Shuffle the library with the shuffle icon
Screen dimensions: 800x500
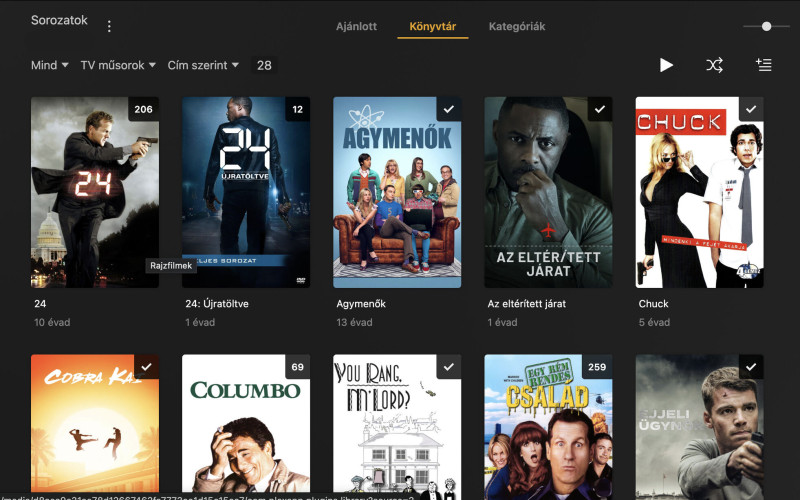click(714, 65)
